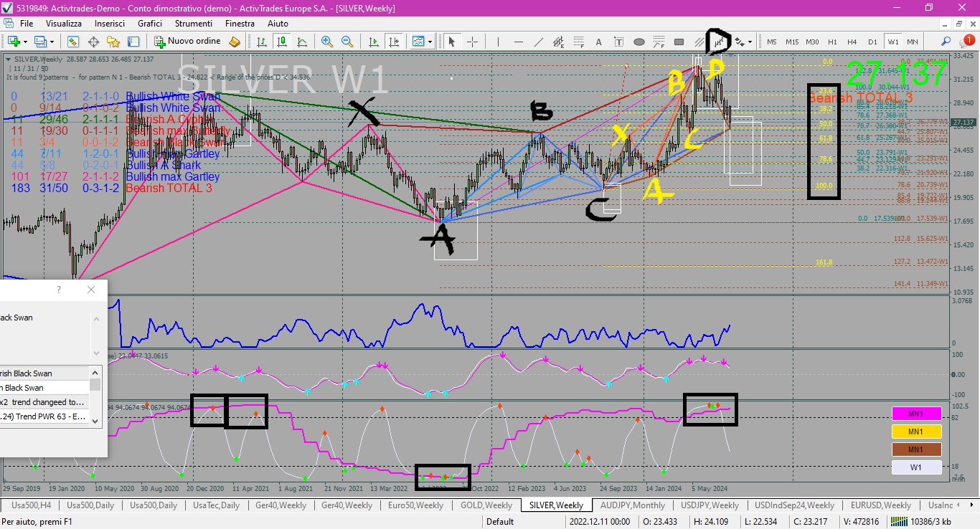Click the alert list scroll-down arrow

pos(95,421)
